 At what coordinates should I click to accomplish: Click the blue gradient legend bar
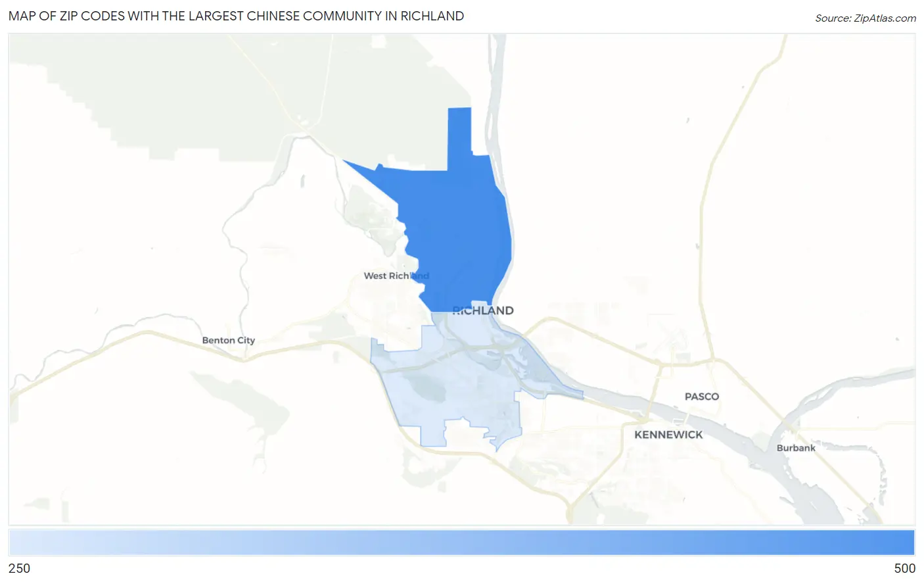coord(462,543)
